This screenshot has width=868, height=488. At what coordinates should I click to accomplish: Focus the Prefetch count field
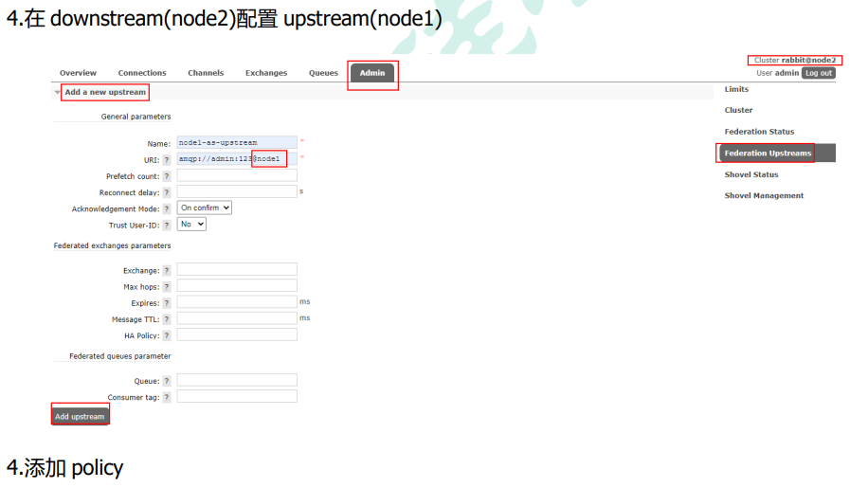tap(237, 175)
